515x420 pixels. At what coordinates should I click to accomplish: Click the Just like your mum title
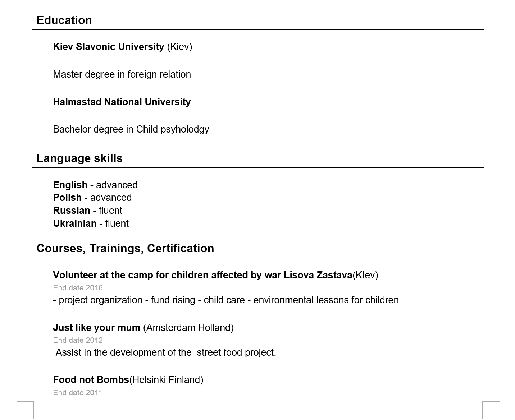point(143,328)
